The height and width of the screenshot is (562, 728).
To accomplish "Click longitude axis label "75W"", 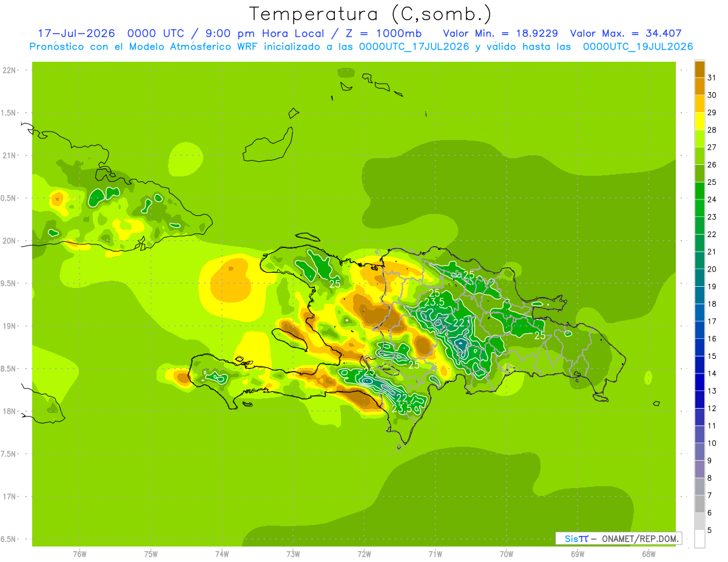I will pyautogui.click(x=151, y=554).
